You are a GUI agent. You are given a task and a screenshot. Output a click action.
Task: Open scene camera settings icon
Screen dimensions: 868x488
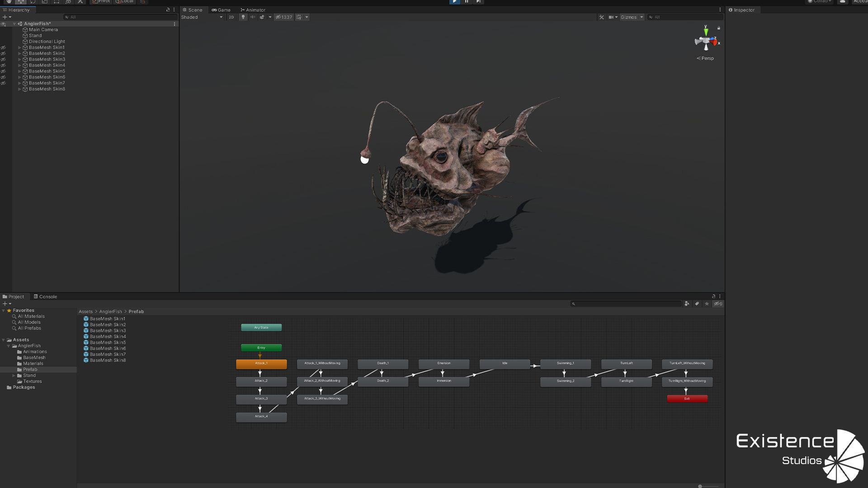coord(613,17)
